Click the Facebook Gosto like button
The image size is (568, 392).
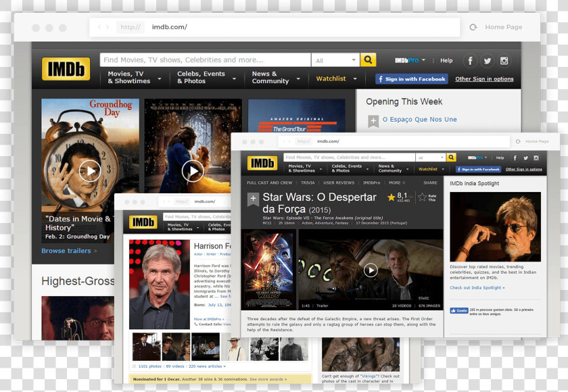click(459, 311)
